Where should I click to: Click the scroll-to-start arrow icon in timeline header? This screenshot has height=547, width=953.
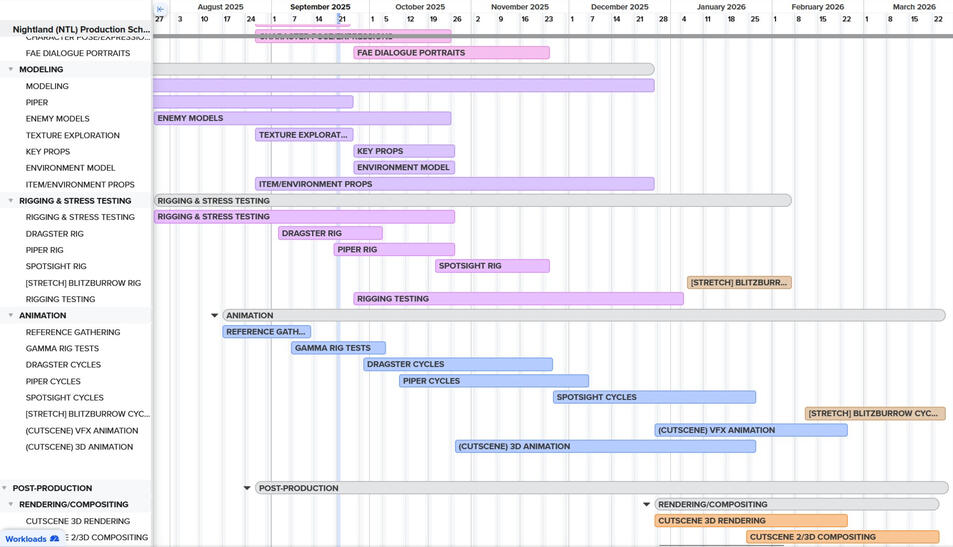(160, 9)
